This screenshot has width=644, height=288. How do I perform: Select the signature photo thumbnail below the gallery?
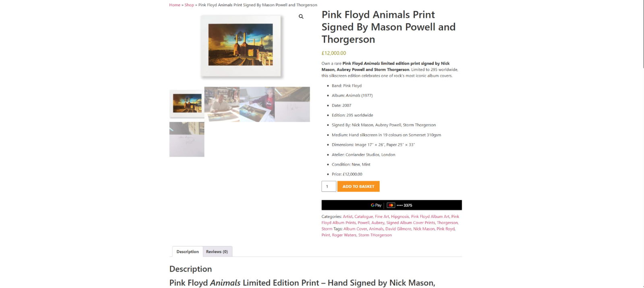pos(186,139)
